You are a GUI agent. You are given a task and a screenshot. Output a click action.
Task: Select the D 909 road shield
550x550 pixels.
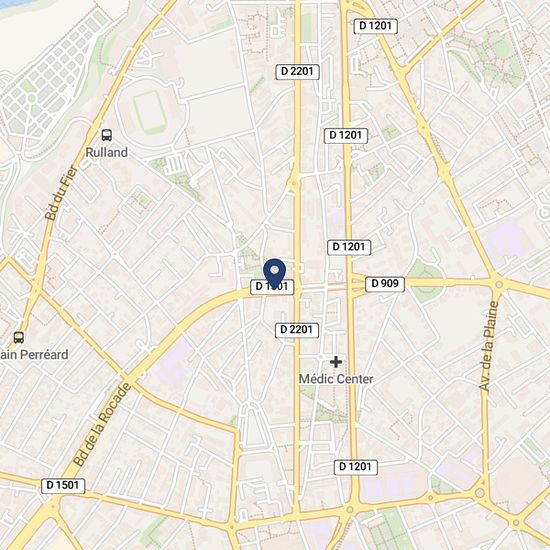pyautogui.click(x=385, y=284)
